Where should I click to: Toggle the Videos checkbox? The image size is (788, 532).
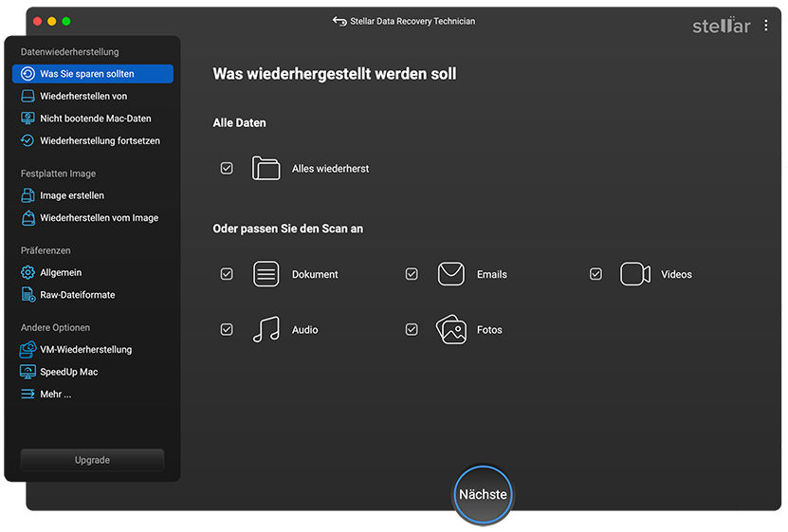(596, 274)
